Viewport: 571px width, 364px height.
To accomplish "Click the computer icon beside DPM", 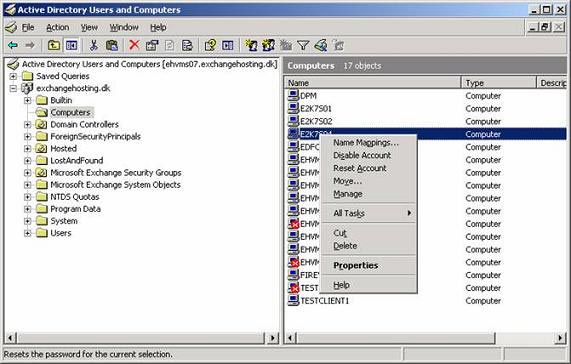I will (294, 95).
